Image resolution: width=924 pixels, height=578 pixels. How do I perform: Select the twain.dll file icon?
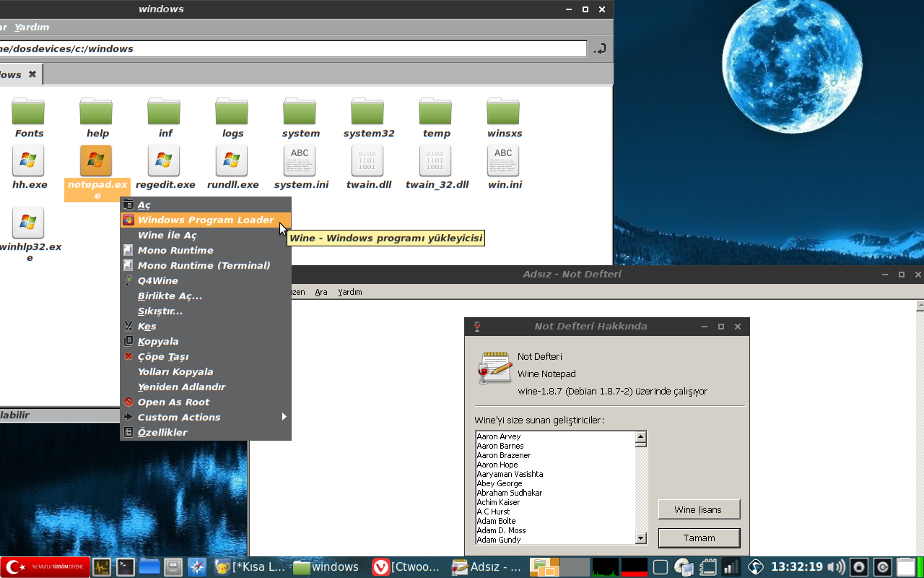pyautogui.click(x=367, y=160)
